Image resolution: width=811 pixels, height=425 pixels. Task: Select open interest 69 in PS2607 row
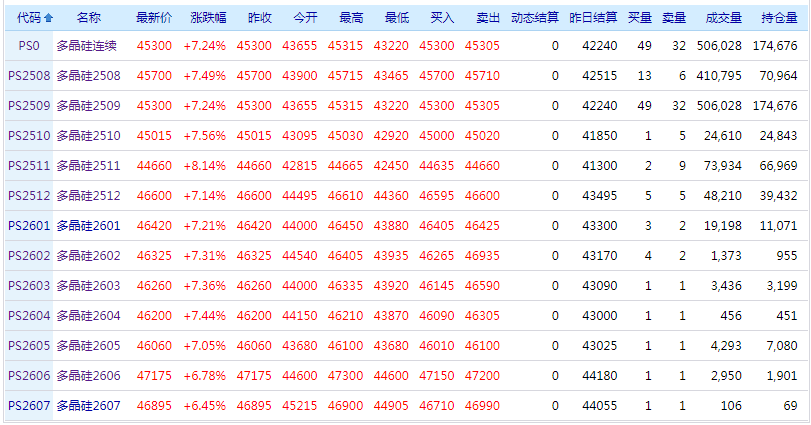(790, 405)
